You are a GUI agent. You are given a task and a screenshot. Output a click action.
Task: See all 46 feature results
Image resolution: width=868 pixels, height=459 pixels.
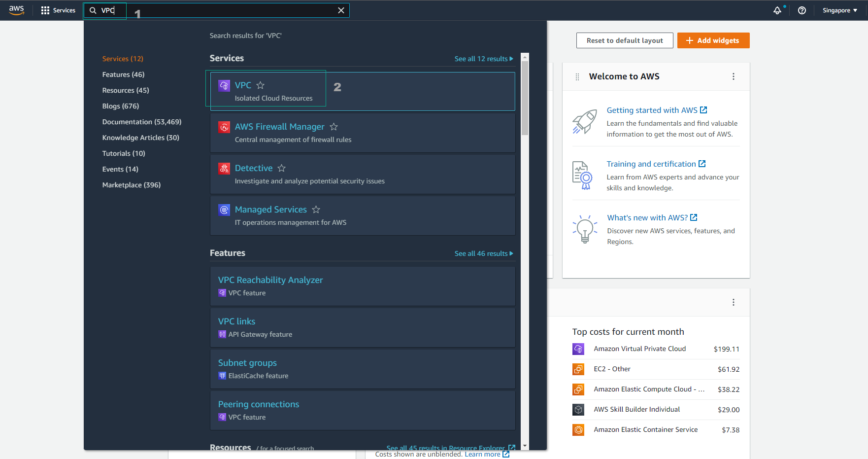[x=484, y=253]
